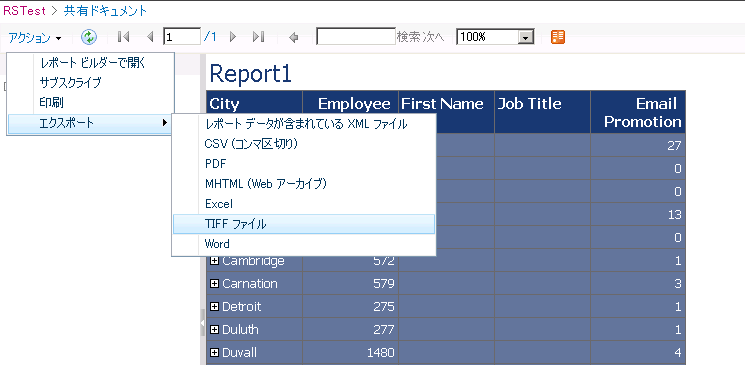Open the RSTest breadcrumb link
This screenshot has height=365, width=745.
tap(24, 11)
